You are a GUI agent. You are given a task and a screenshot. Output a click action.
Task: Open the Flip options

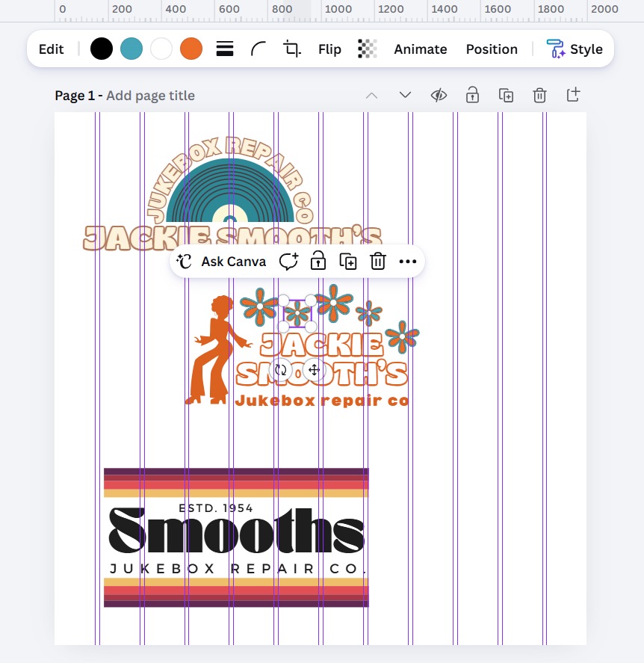click(x=329, y=49)
